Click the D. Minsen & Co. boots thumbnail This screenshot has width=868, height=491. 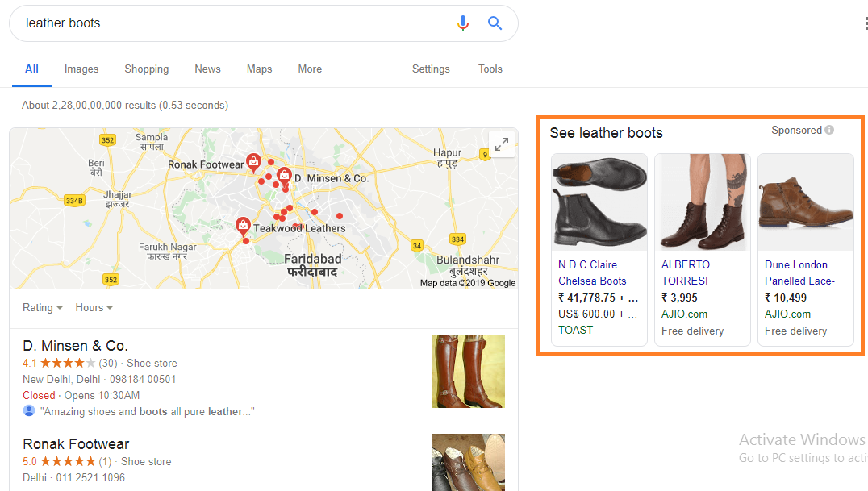point(469,372)
